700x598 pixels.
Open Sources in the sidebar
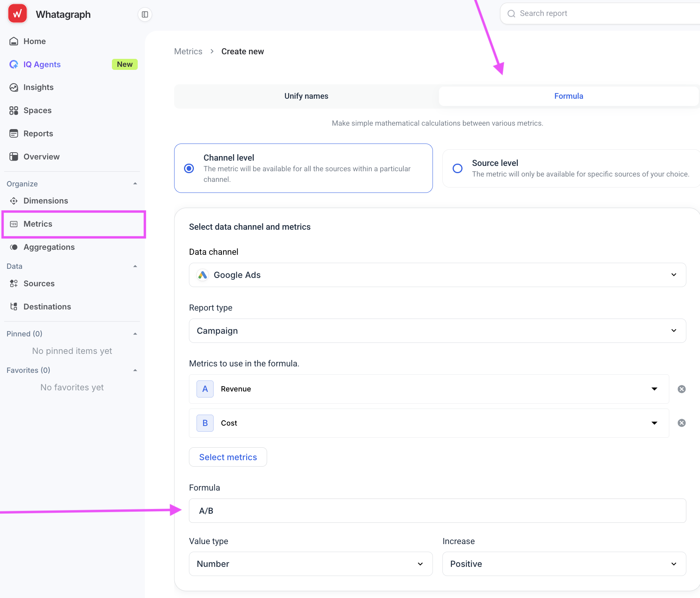39,284
